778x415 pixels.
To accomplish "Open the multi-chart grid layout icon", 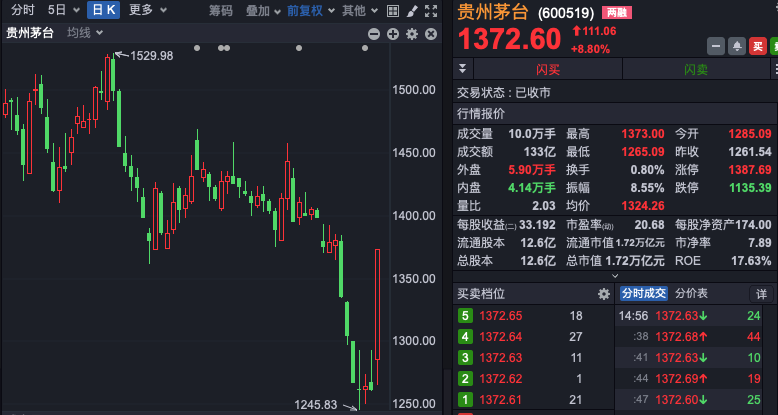I will coord(392,11).
